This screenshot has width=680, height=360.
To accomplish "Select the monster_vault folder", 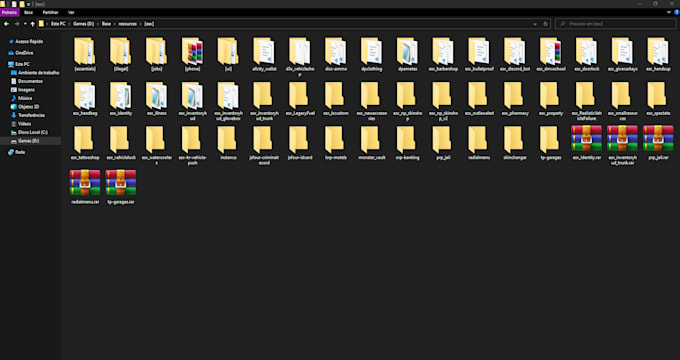I will (x=372, y=143).
